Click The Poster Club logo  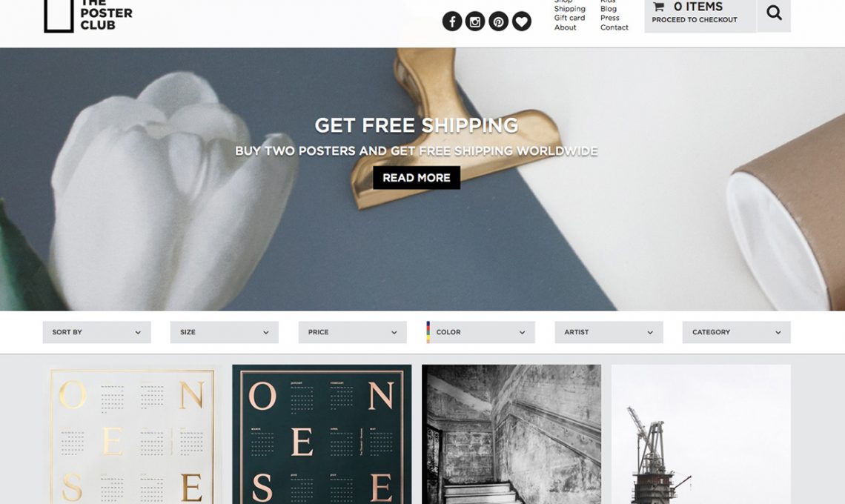point(88,16)
